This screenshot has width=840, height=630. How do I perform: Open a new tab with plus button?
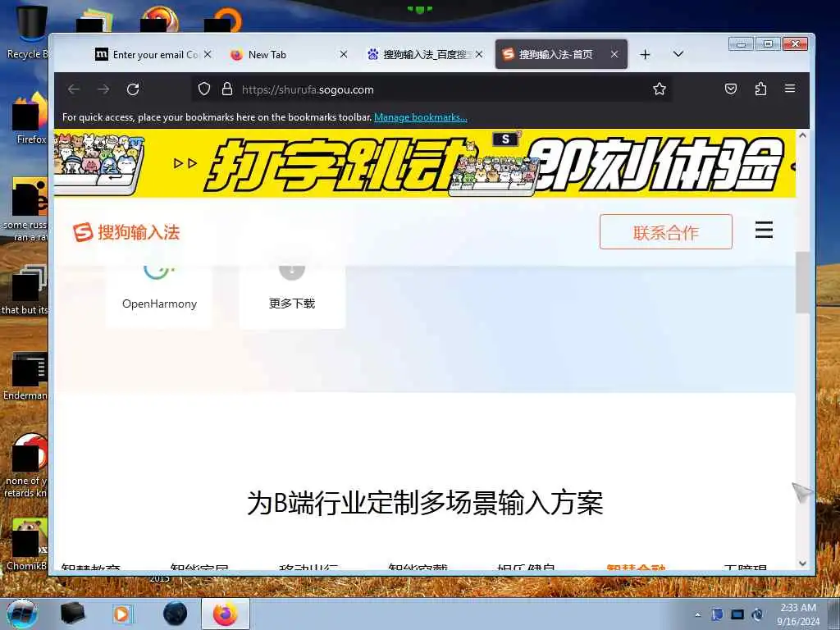pyautogui.click(x=645, y=55)
